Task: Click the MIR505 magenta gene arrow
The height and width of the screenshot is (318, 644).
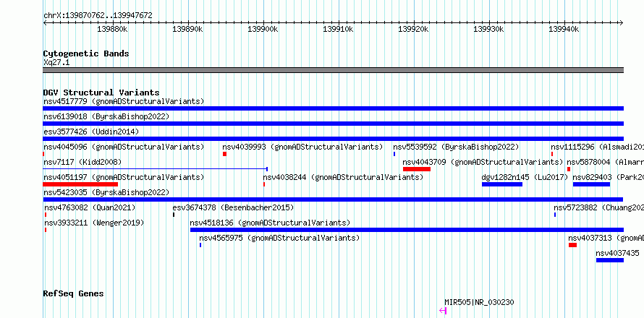Action: 443,311
